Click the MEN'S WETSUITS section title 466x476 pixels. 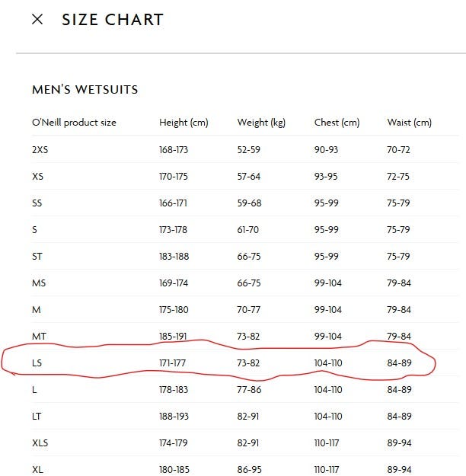pyautogui.click(x=85, y=90)
